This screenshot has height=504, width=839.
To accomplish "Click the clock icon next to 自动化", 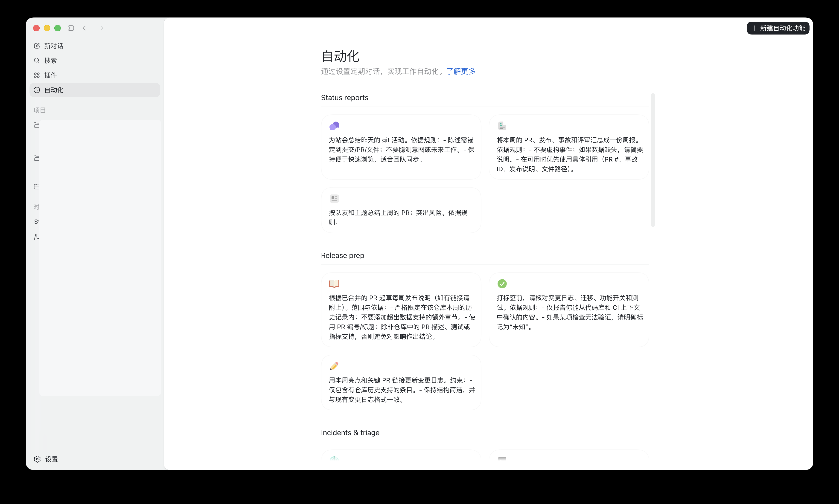I will (x=37, y=90).
